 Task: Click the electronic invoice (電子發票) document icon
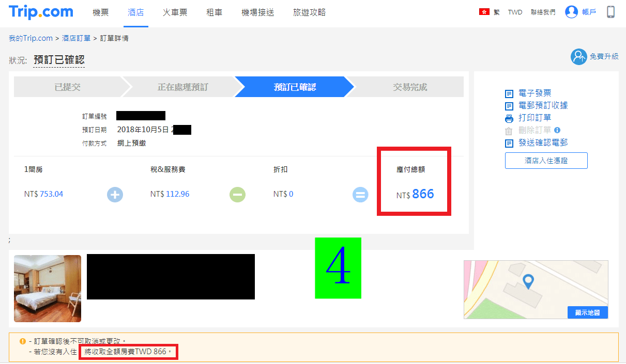click(509, 93)
